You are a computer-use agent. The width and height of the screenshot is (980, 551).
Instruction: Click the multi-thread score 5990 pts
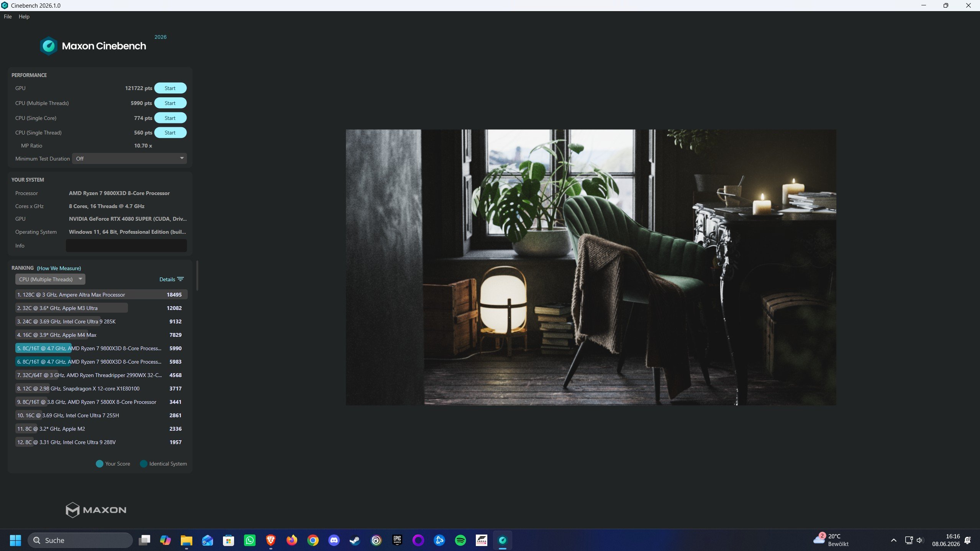[x=141, y=103]
